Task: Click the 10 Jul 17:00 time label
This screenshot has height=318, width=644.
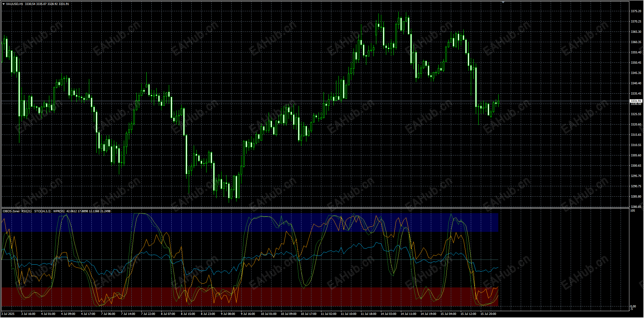Action: pos(309,314)
